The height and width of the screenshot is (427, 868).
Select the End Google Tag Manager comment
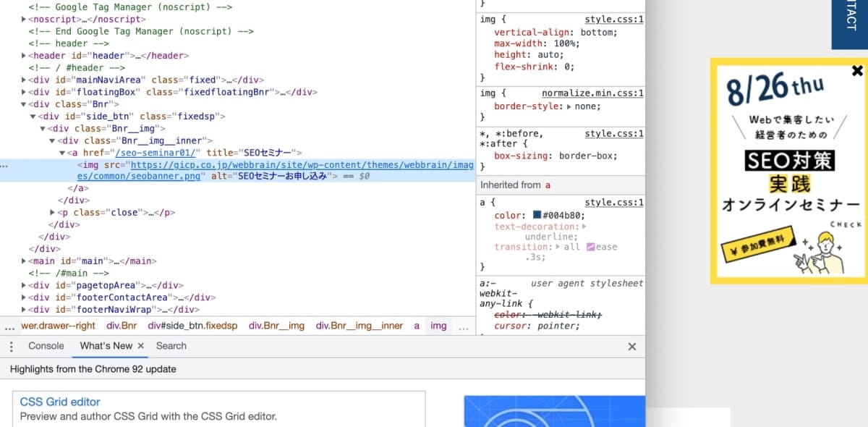pyautogui.click(x=141, y=31)
